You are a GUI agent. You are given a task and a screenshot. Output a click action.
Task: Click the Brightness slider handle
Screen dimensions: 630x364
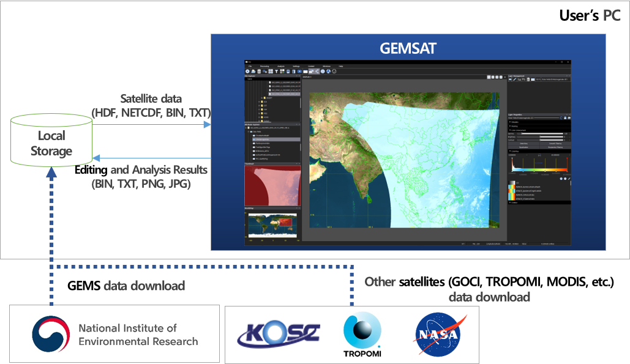pyautogui.click(x=540, y=137)
